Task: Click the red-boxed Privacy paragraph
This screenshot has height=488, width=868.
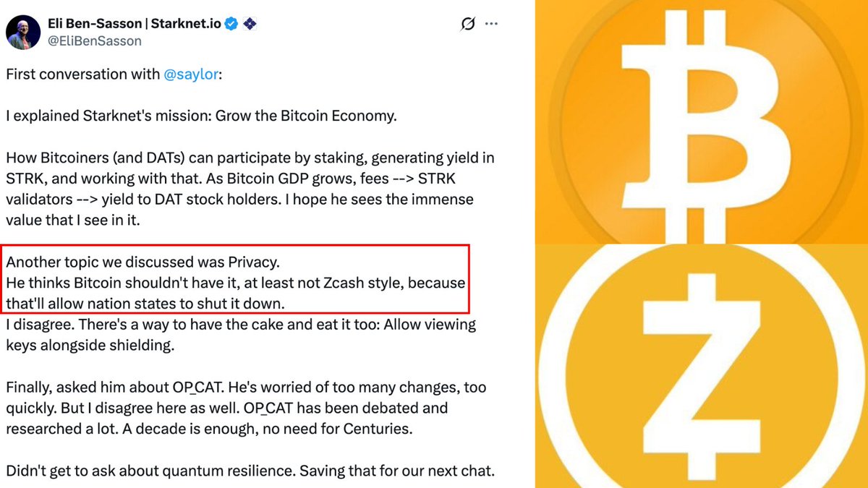Action: pyautogui.click(x=236, y=282)
